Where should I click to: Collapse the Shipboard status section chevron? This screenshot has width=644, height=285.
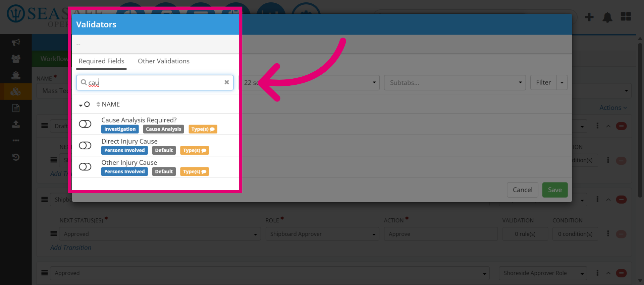608,199
